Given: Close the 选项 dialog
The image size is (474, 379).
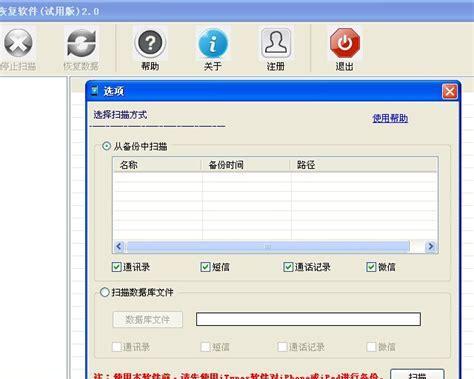Looking at the screenshot, I should point(450,91).
